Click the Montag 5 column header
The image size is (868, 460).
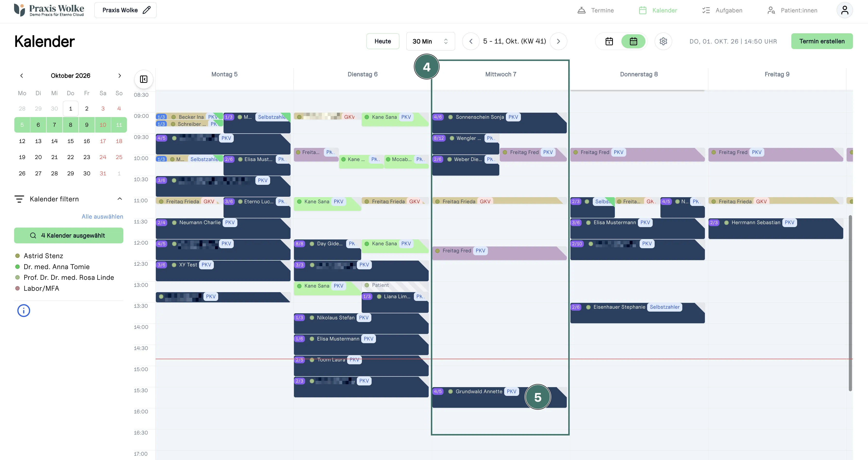point(224,74)
